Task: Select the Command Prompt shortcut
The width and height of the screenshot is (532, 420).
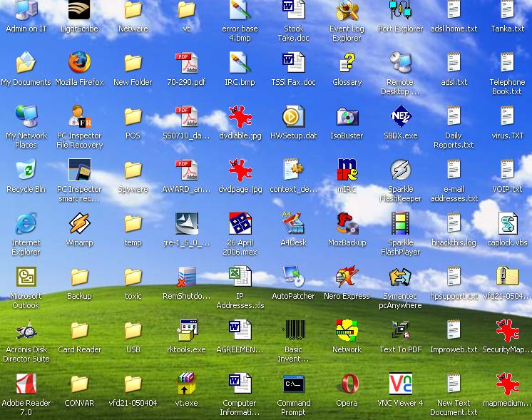Action: coord(293,384)
